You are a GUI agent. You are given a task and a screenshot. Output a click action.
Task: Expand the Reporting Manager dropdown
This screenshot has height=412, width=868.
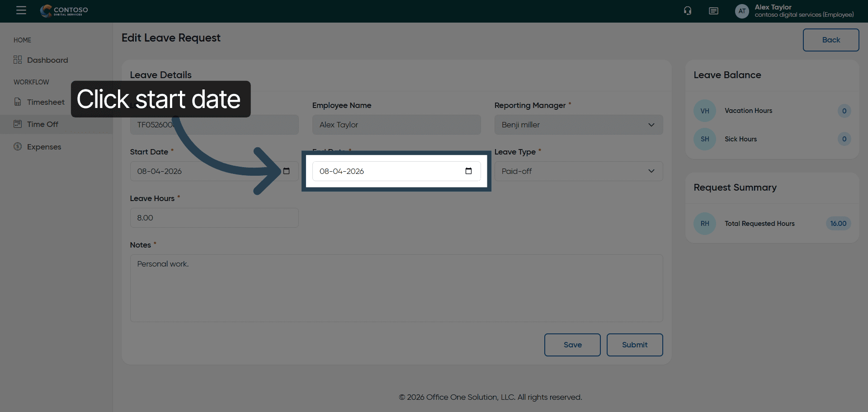(x=578, y=125)
